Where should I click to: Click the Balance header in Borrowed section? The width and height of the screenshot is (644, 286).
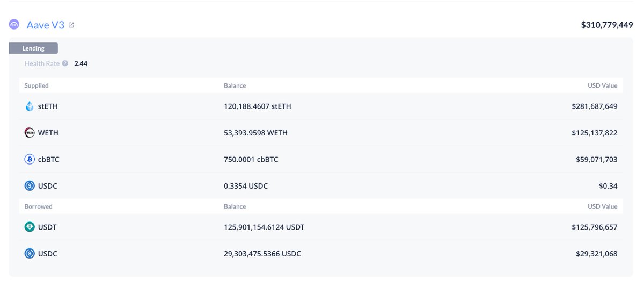[235, 206]
